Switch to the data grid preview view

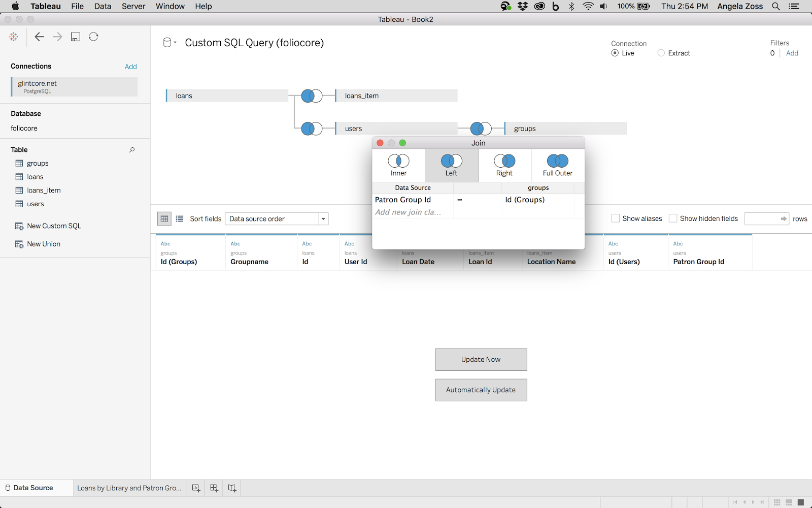[x=164, y=219]
